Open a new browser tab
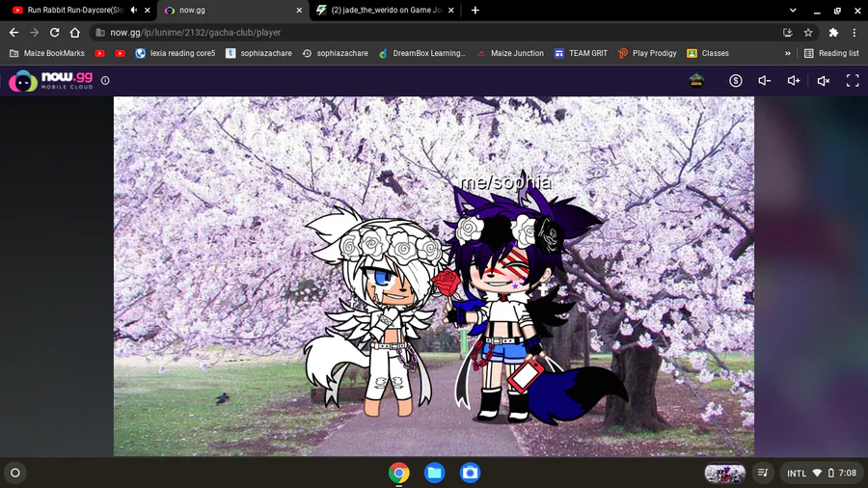The height and width of the screenshot is (488, 868). [x=475, y=10]
